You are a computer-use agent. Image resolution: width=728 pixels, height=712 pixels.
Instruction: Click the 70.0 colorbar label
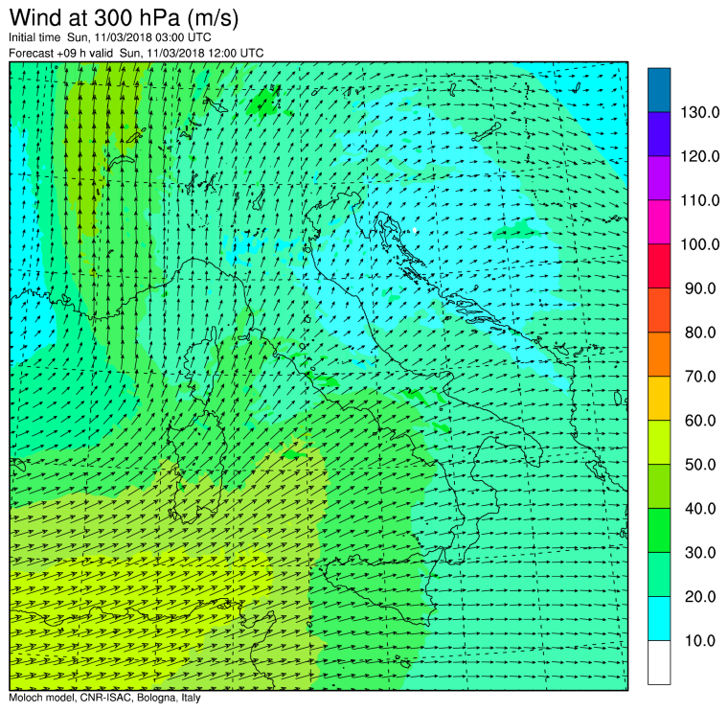(700, 377)
